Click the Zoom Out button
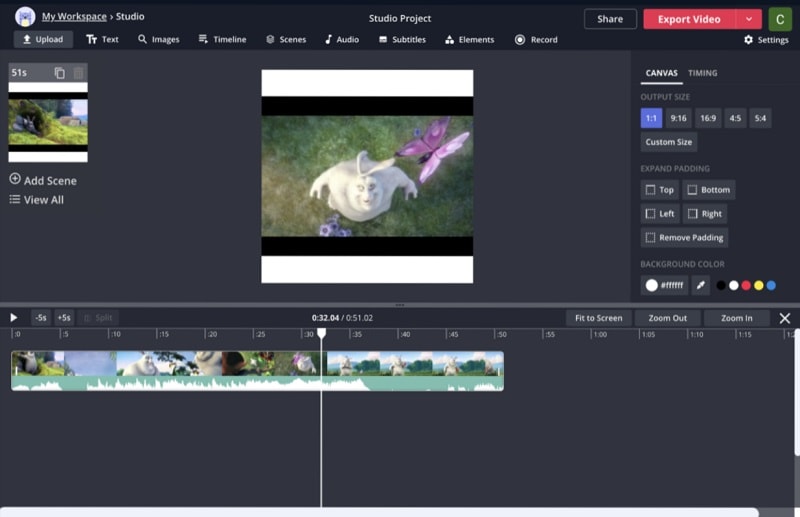The width and height of the screenshot is (800, 517). pyautogui.click(x=667, y=317)
